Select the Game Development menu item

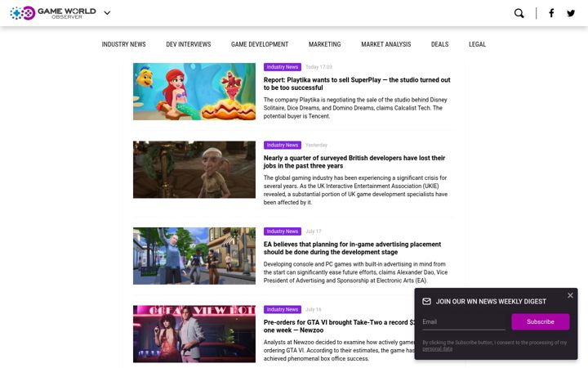[x=260, y=44]
